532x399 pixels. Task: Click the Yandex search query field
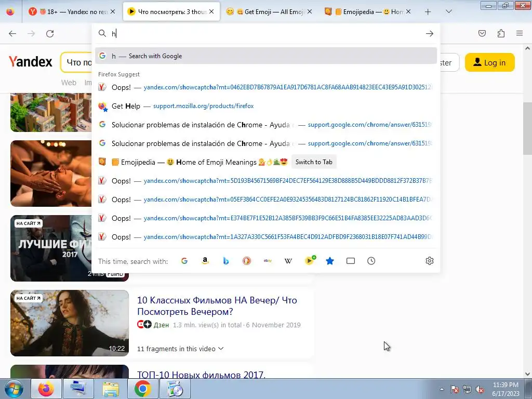77,62
